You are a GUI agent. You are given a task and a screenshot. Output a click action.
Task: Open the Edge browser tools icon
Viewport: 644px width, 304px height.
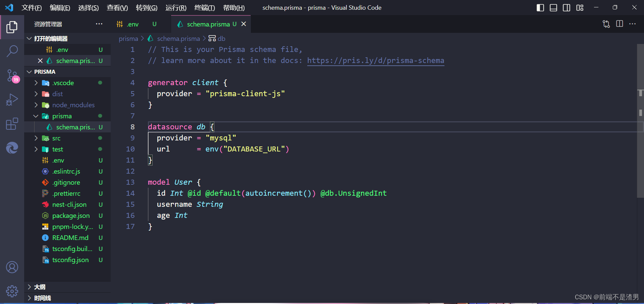(12, 148)
